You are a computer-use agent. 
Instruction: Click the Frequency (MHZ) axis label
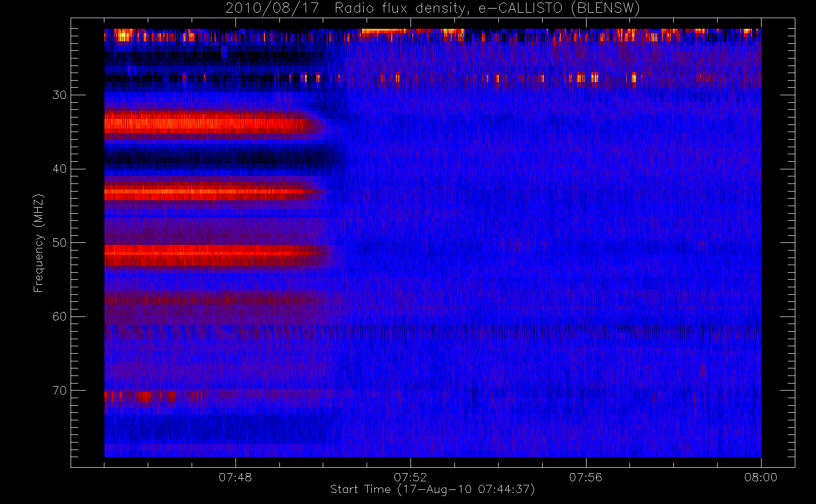click(38, 243)
